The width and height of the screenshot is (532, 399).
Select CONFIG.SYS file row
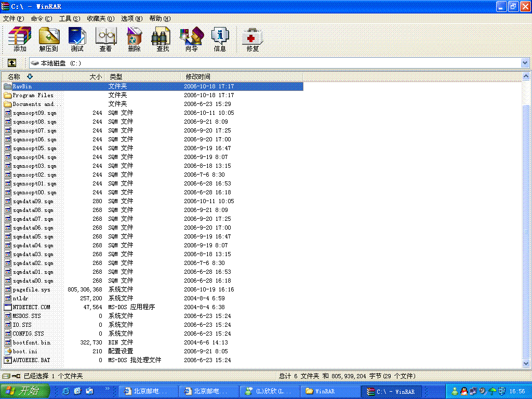(x=152, y=334)
